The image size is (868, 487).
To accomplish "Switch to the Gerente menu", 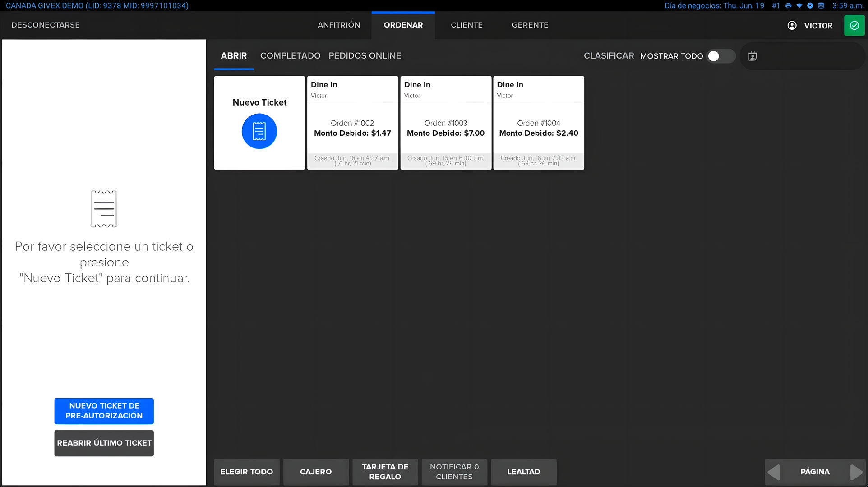I will click(x=530, y=25).
